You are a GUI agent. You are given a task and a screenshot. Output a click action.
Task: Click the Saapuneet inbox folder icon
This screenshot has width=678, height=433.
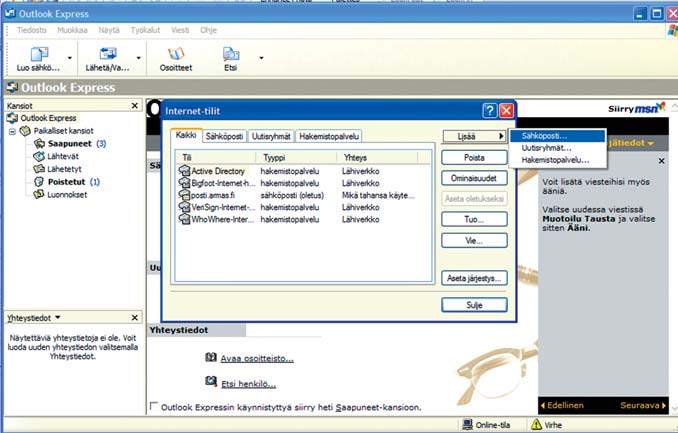[39, 143]
